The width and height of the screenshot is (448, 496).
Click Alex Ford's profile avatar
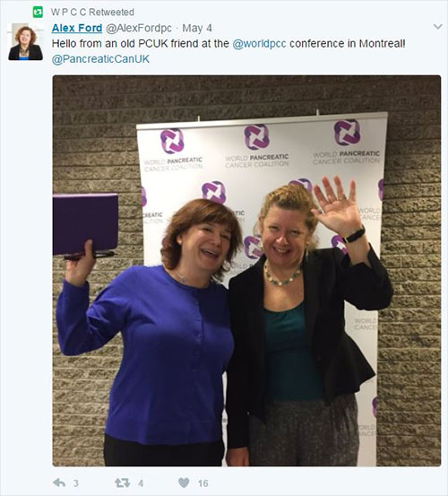[x=26, y=41]
